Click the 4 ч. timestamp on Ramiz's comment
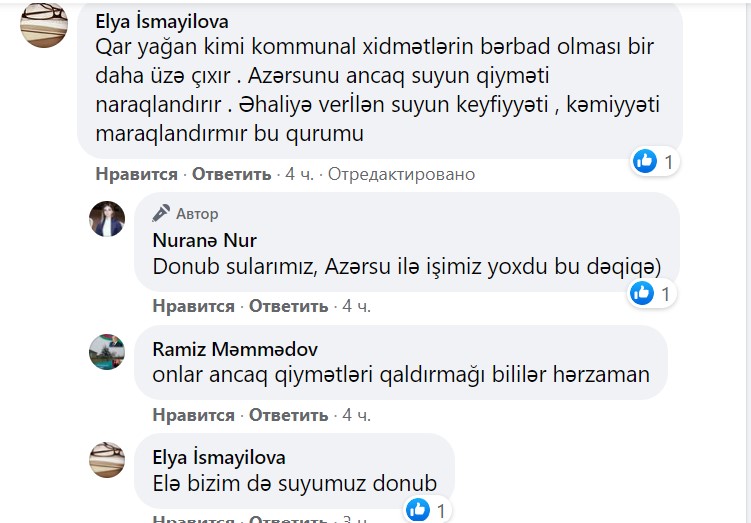 [355, 414]
